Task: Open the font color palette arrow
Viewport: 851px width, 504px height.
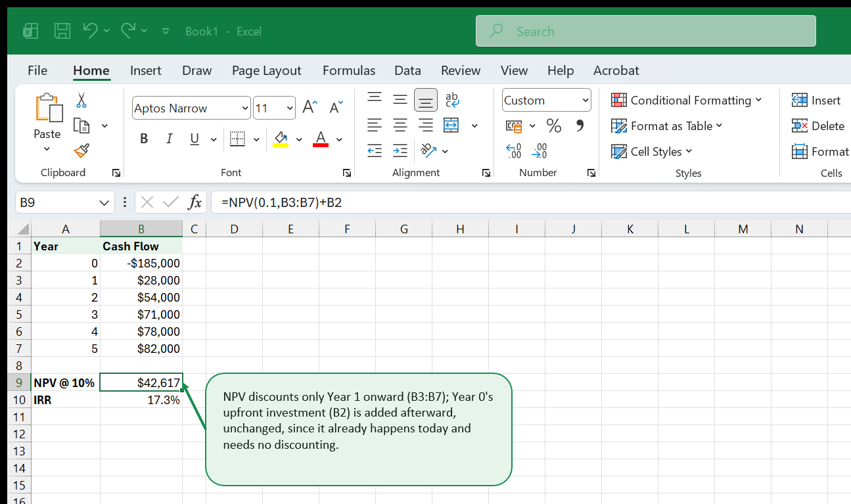Action: (x=339, y=139)
